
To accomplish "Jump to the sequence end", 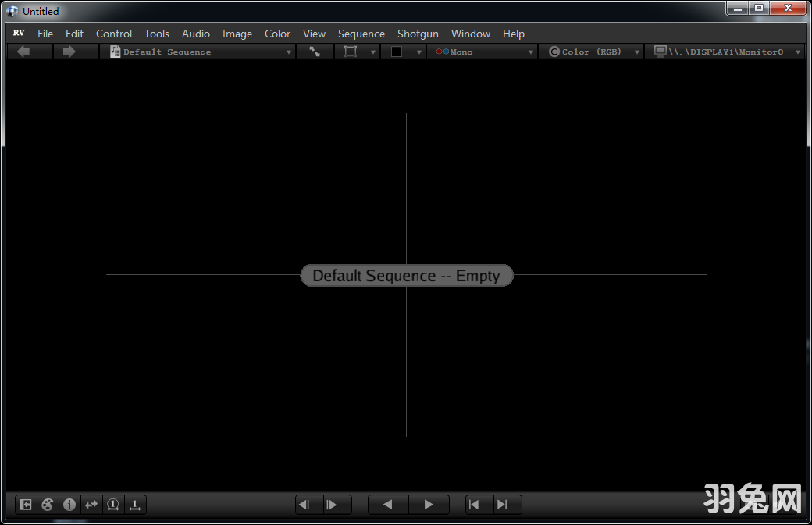I will coord(502,505).
